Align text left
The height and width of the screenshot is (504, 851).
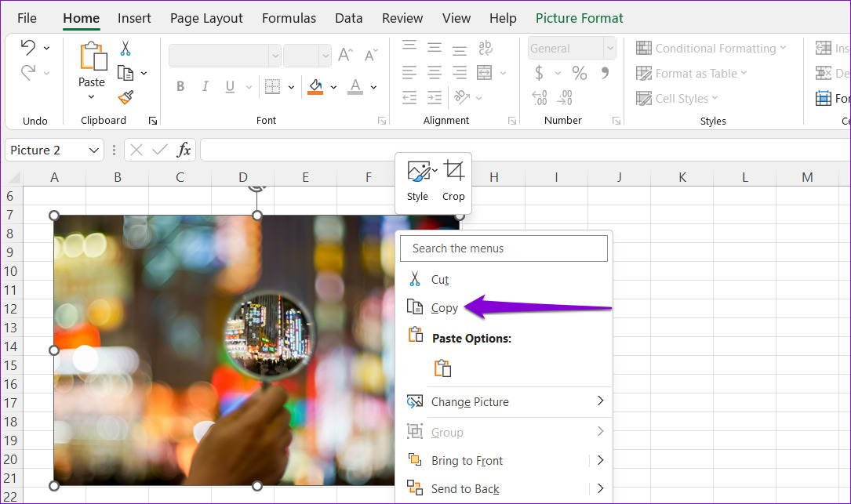coord(409,72)
